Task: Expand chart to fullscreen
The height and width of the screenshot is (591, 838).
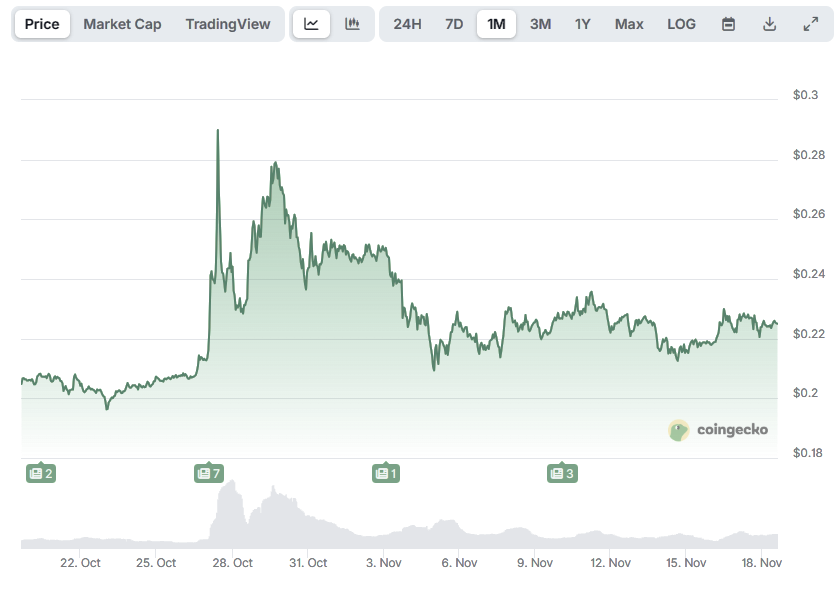Action: 810,24
